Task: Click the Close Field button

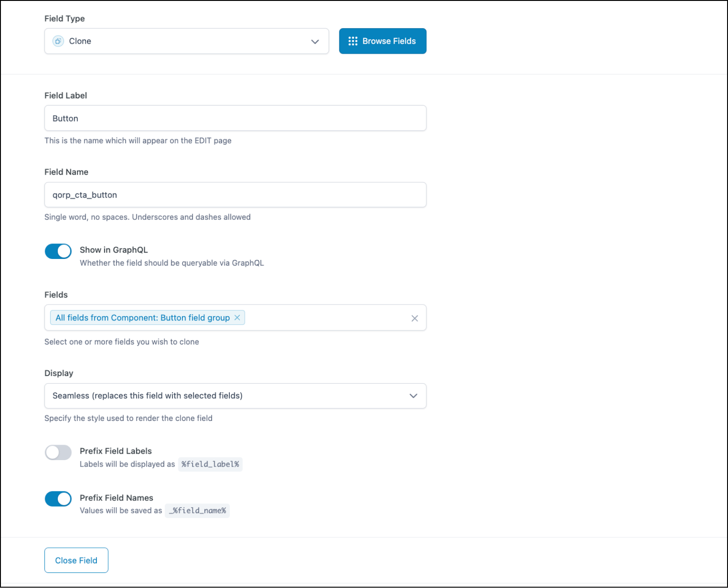Action: point(76,560)
